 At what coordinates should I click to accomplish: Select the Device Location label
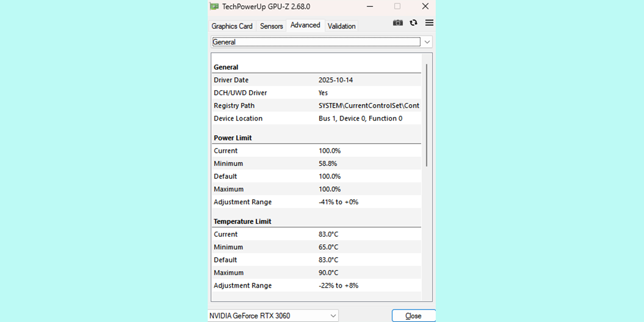pyautogui.click(x=238, y=119)
